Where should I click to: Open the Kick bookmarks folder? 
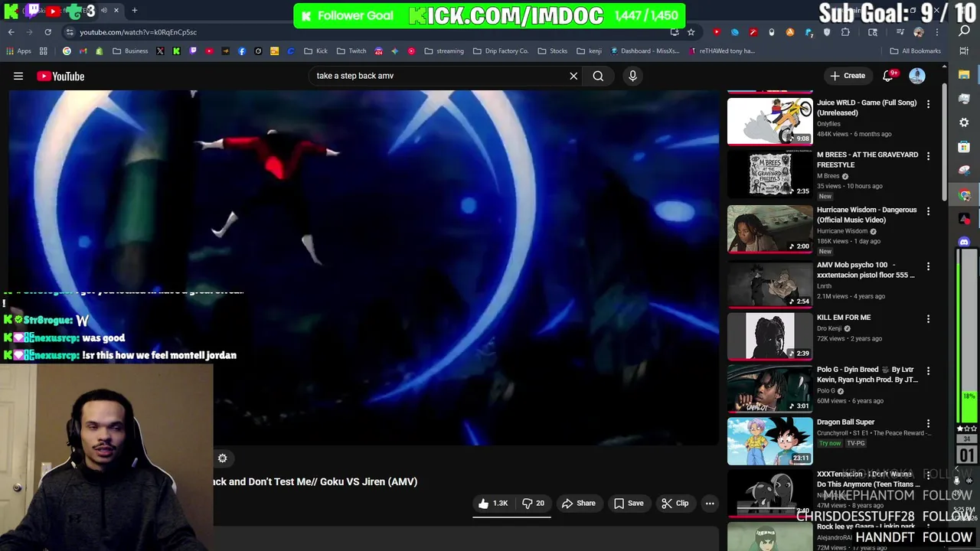pyautogui.click(x=315, y=51)
